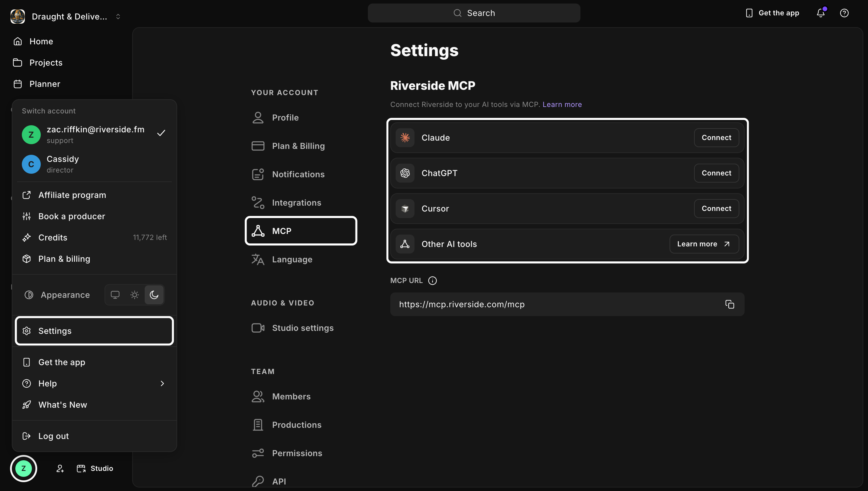868x491 pixels.
Task: Set appearance to system monitor option
Action: tap(115, 295)
